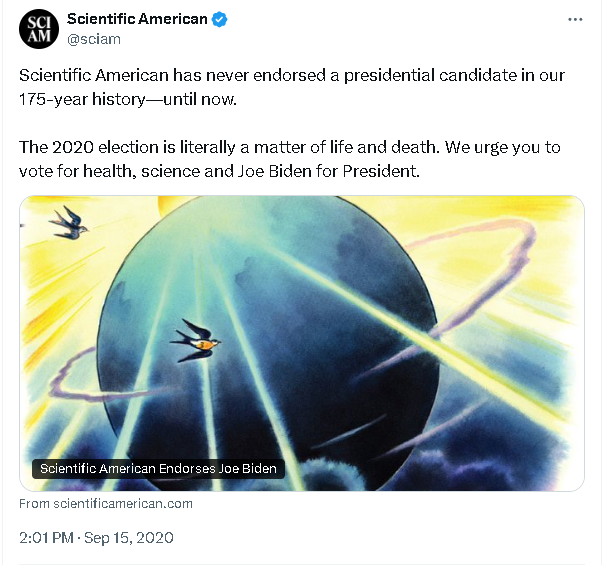This screenshot has height=565, width=602.
Task: Click the 'Scientific American Endorses Joe Biden' caption
Action: point(158,469)
